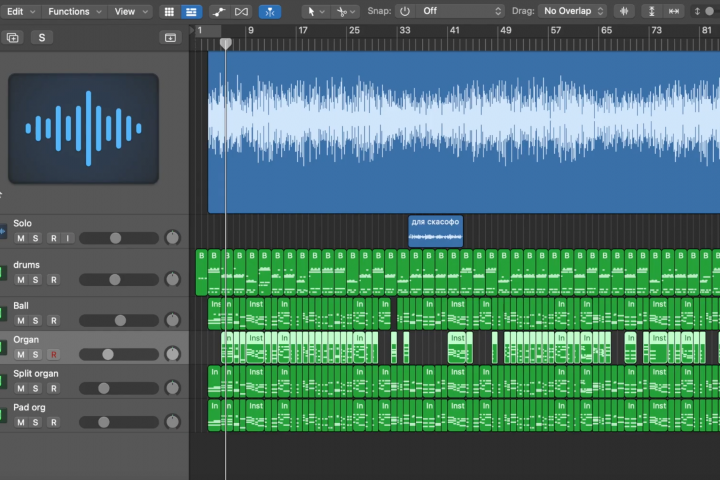Viewport: 720px width, 480px height.
Task: Select the large blue audio waveform region
Action: click(x=464, y=132)
